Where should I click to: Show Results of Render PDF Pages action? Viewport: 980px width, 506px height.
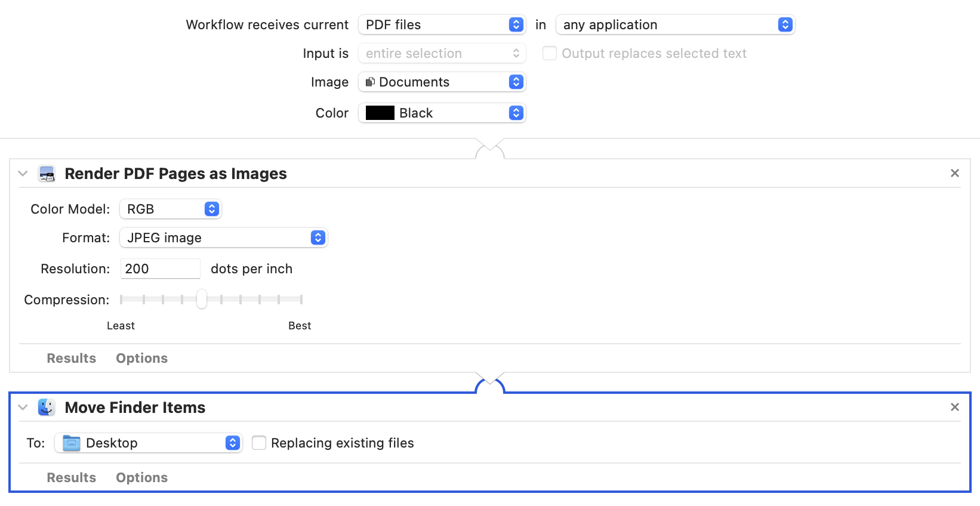72,358
